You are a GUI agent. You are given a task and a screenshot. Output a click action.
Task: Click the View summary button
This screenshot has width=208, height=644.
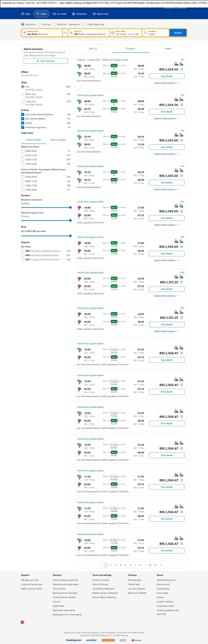click(x=46, y=61)
